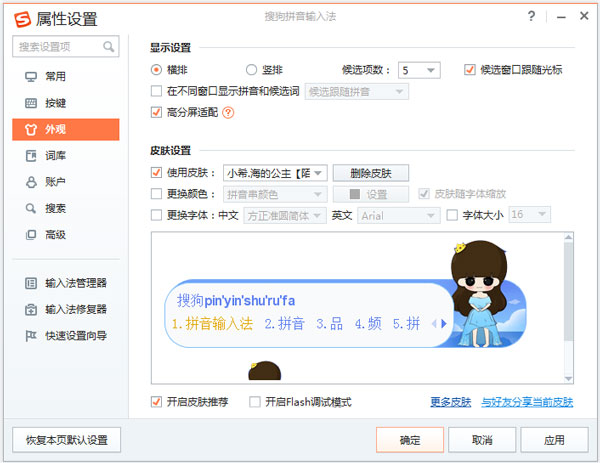This screenshot has height=463, width=600.
Task: Open the 候选项数 dropdown showing 5
Action: tap(431, 70)
